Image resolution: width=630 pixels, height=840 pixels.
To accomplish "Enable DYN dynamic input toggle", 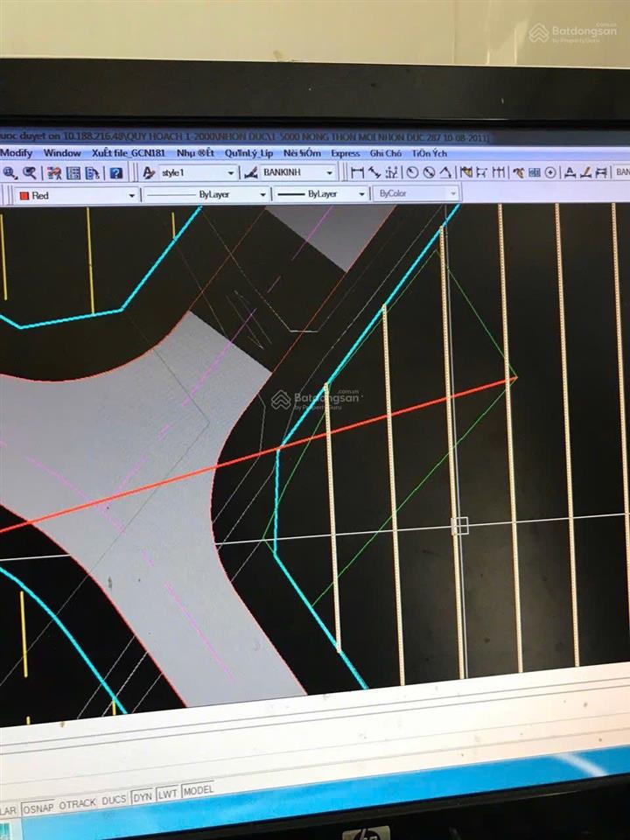I will point(143,797).
